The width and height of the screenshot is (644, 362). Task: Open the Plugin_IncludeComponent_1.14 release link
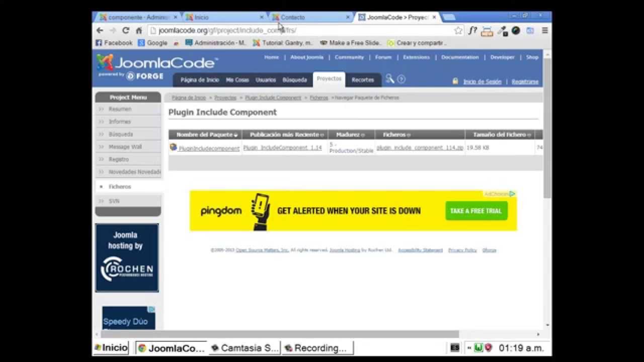282,148
